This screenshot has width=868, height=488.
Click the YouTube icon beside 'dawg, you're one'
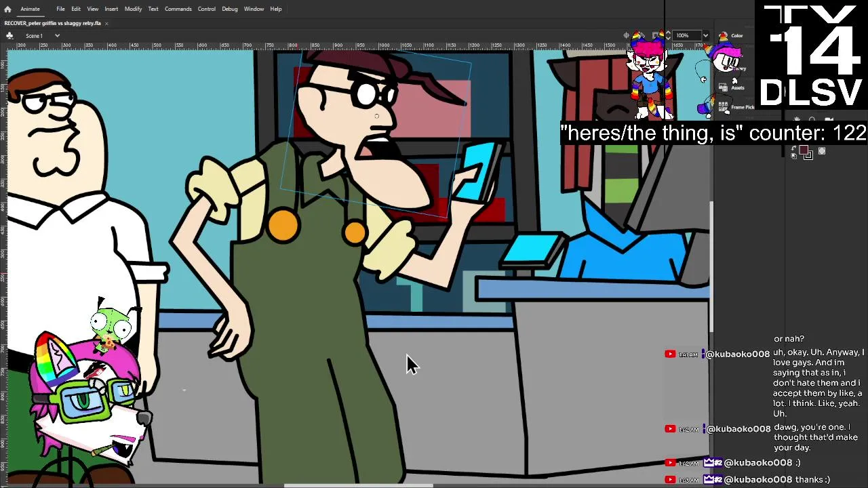(x=670, y=429)
